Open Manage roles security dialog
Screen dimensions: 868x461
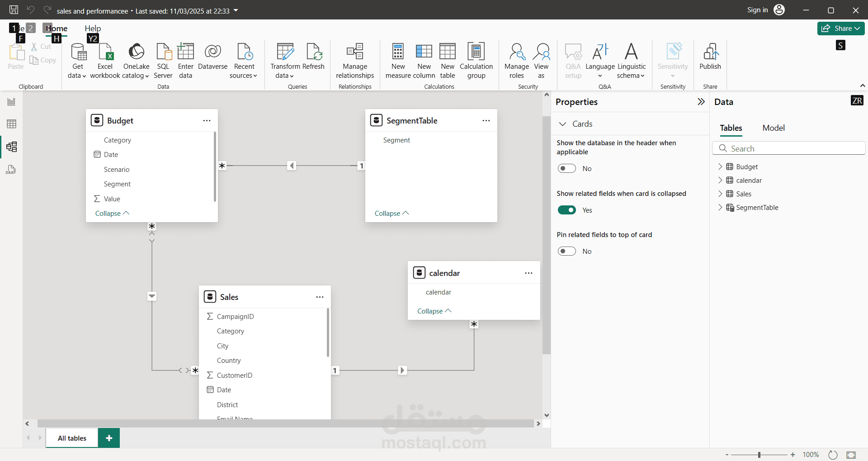517,61
